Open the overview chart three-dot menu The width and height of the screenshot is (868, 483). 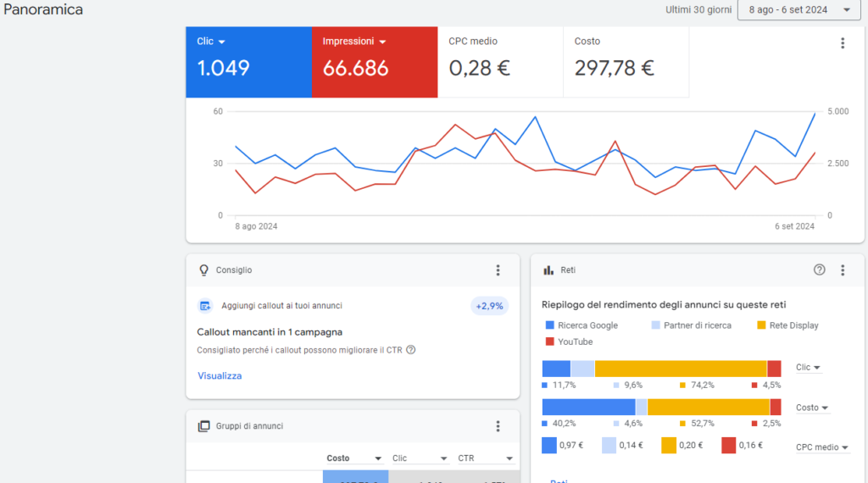coord(843,43)
